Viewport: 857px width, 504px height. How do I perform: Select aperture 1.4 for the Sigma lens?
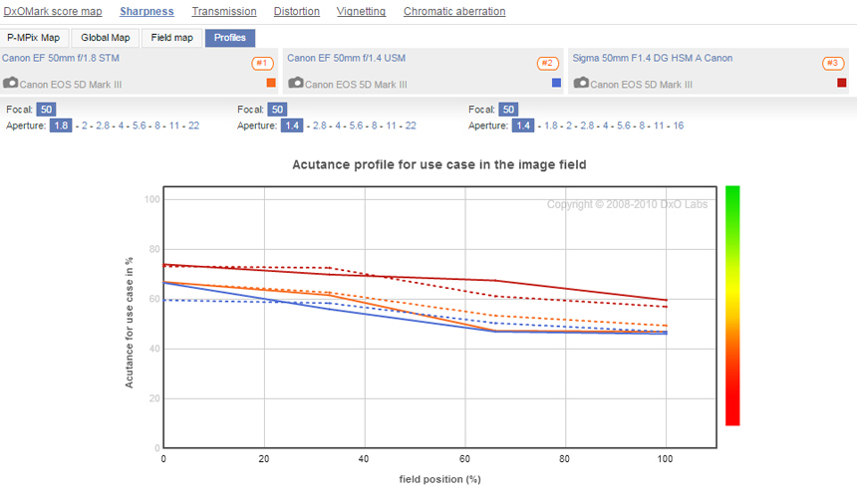[x=523, y=126]
